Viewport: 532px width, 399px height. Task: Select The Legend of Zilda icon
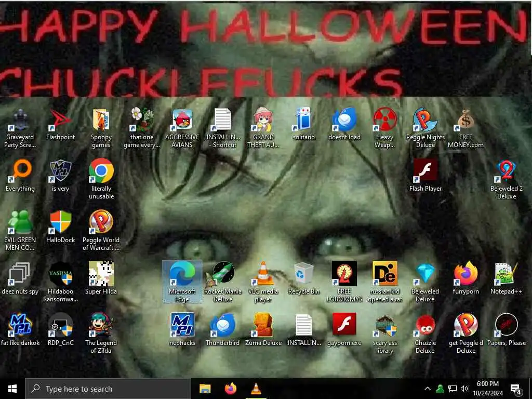[x=101, y=334]
